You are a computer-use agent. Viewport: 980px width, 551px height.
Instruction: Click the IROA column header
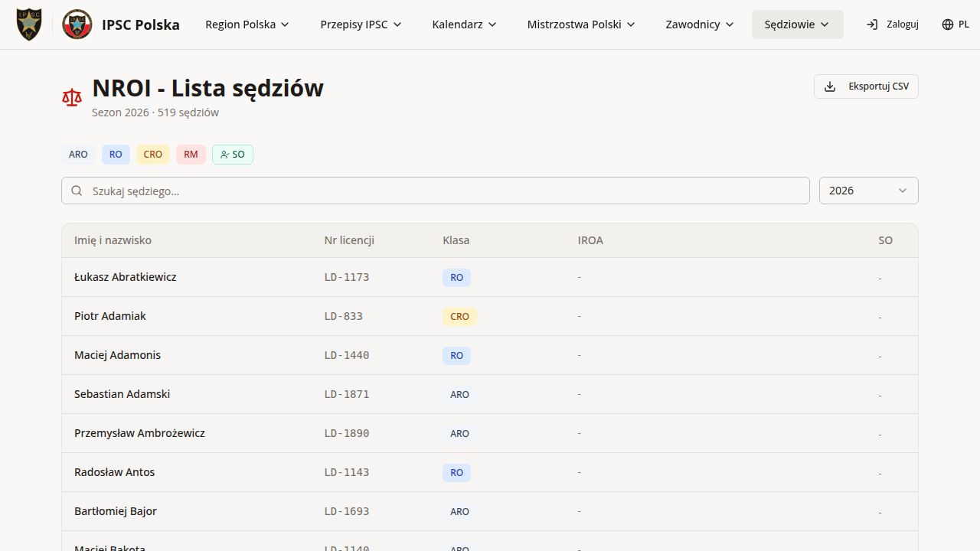[590, 240]
